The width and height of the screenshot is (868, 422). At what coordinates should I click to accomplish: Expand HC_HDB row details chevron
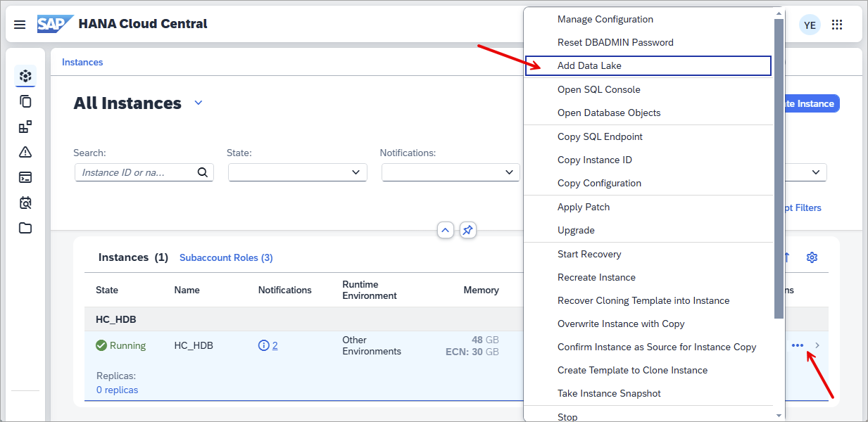[817, 345]
